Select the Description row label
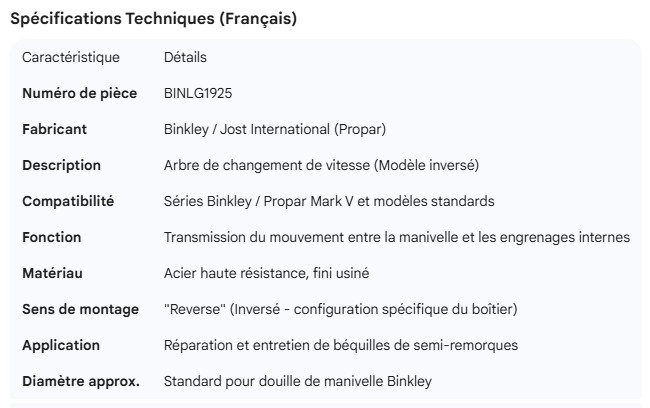The width and height of the screenshot is (650, 408). click(x=62, y=166)
